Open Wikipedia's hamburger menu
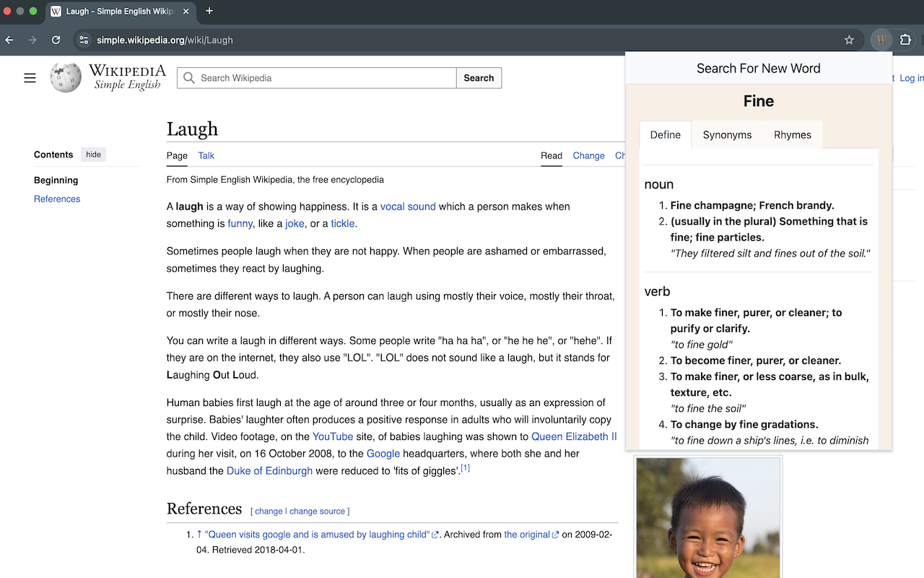924x578 pixels. tap(30, 77)
